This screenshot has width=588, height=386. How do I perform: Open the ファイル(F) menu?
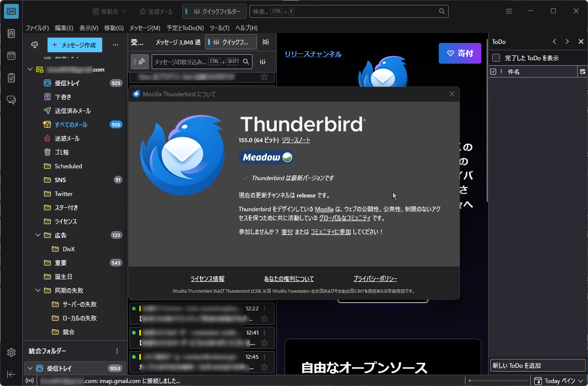[x=37, y=28]
